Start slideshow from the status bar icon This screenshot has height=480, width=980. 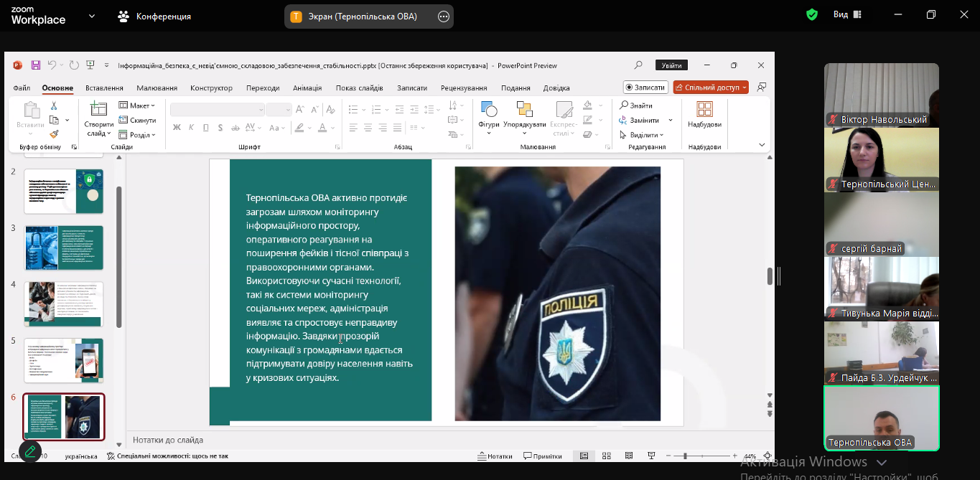coord(651,456)
